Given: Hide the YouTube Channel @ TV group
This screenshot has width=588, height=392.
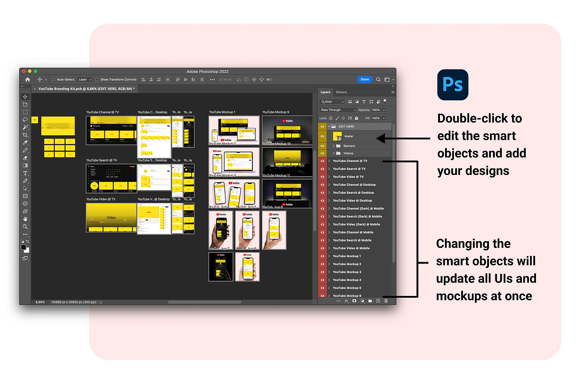Looking at the screenshot, I should click(x=322, y=161).
